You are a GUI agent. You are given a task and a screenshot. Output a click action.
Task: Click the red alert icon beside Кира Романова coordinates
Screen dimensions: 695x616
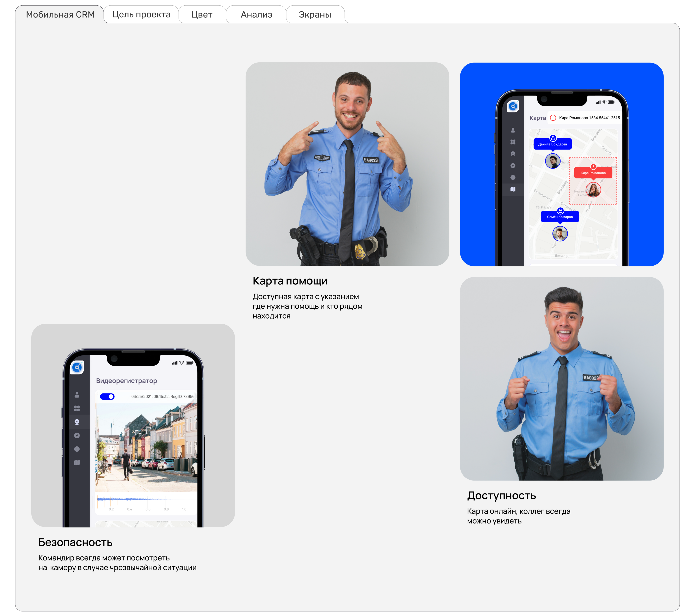[x=553, y=118]
